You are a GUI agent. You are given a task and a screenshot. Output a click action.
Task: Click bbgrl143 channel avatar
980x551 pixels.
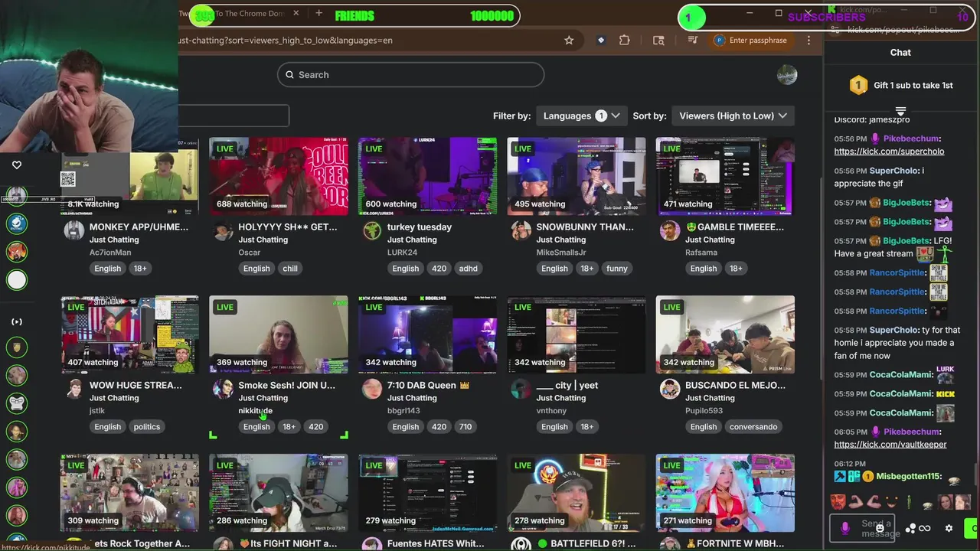372,389
